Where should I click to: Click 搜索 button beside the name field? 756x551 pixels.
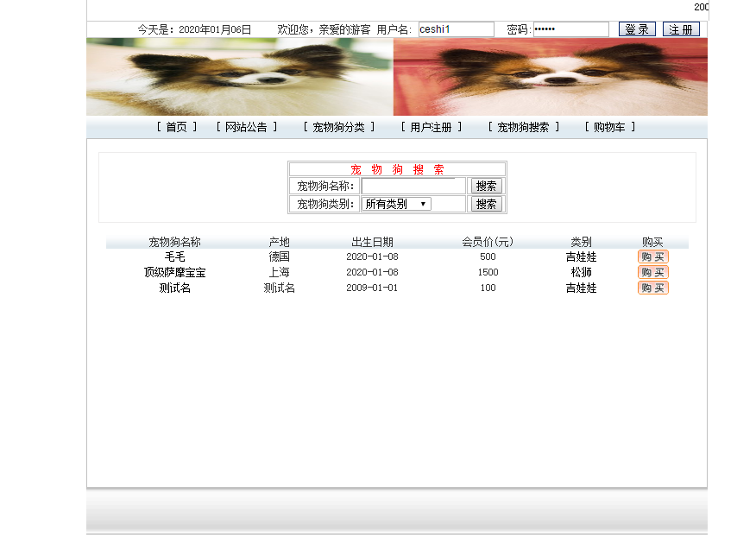pos(486,186)
